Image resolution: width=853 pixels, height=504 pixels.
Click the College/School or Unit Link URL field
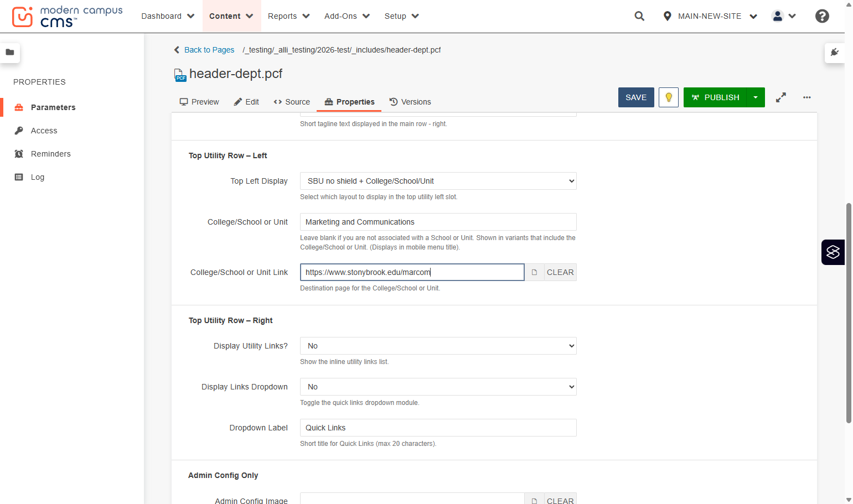[x=412, y=272]
